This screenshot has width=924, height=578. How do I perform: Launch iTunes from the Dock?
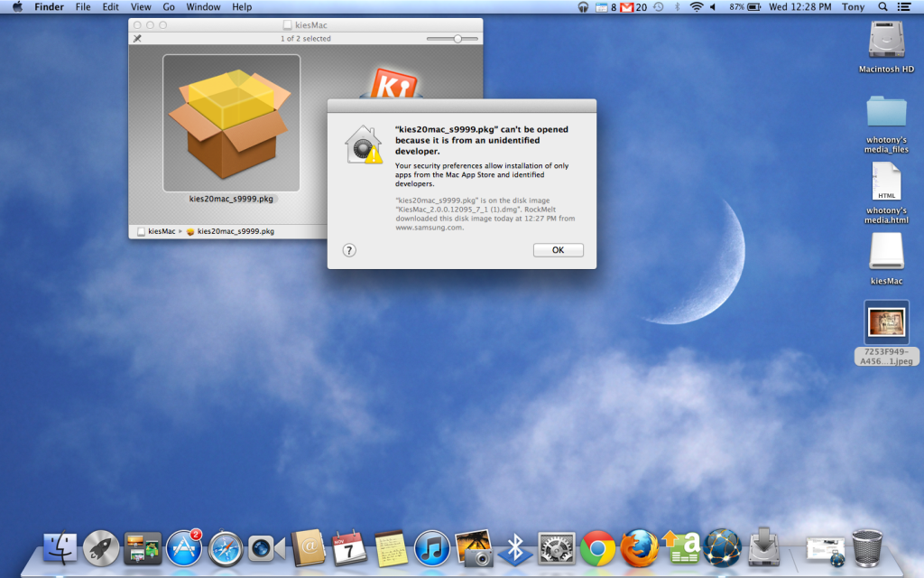tap(432, 548)
